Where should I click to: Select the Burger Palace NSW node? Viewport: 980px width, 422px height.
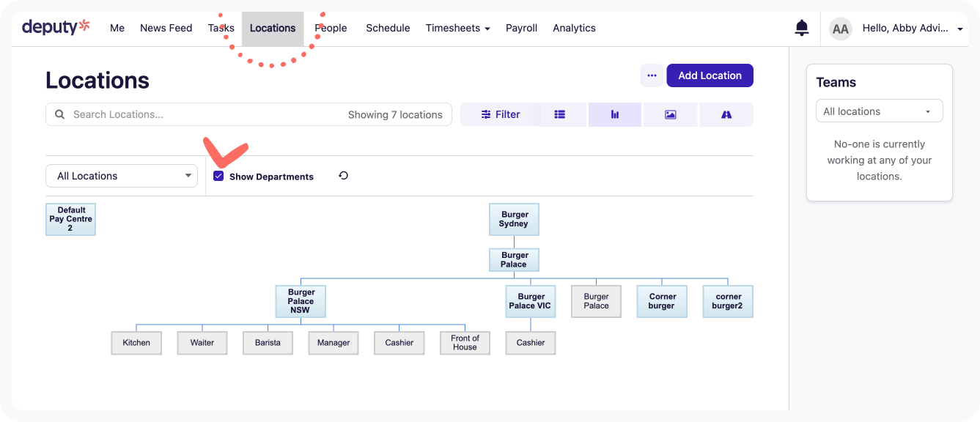click(x=301, y=301)
